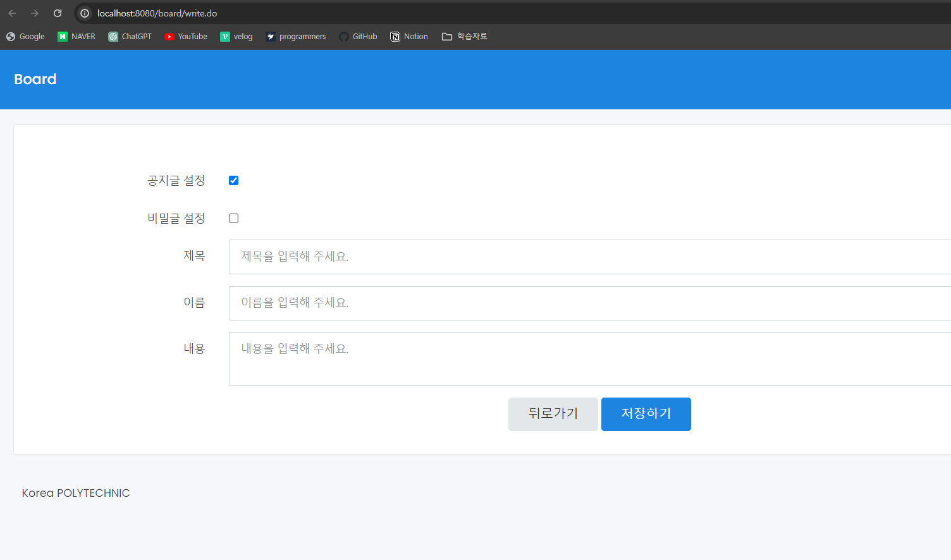Click the 내용 label text
Screen dimensions: 951x560
pyautogui.click(x=194, y=349)
